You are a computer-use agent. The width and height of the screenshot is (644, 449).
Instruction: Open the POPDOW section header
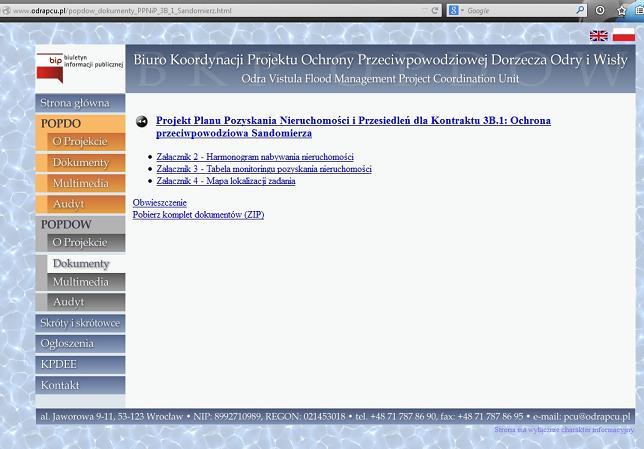coord(80,224)
